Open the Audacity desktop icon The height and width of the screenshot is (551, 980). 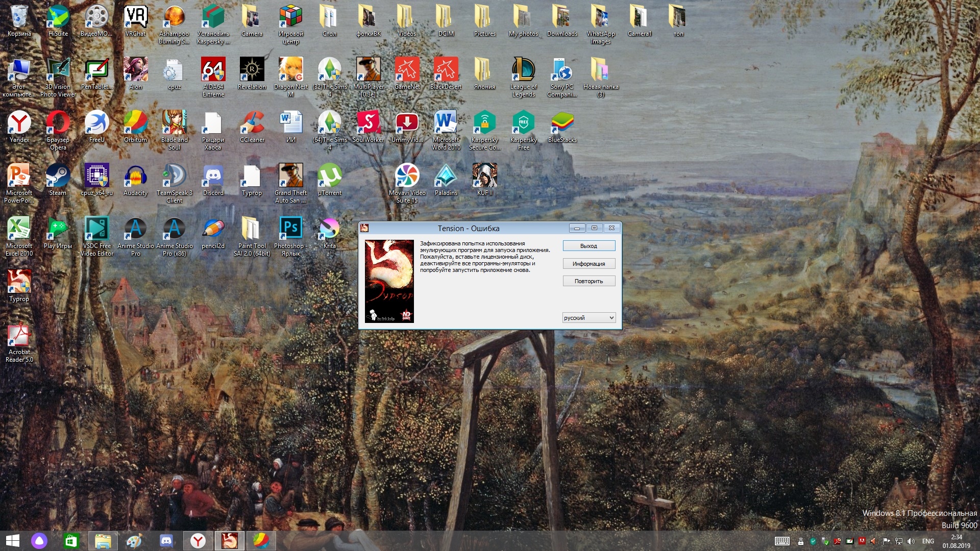135,180
